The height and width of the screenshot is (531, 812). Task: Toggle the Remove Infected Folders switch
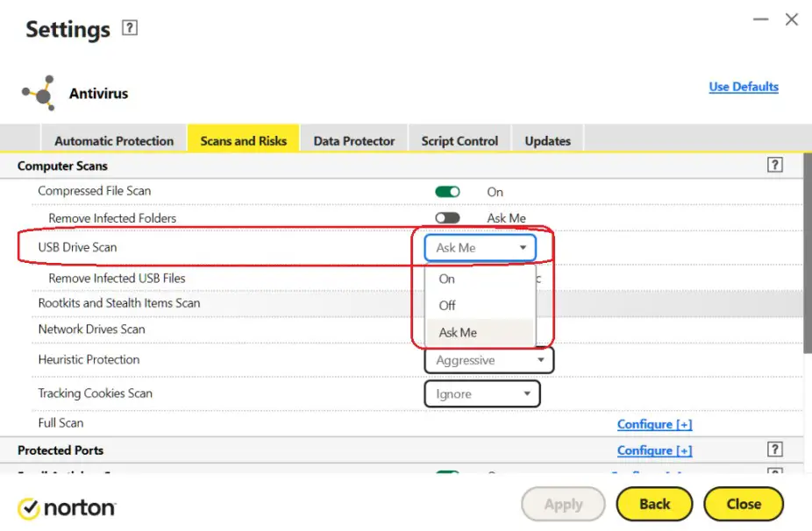coord(447,218)
